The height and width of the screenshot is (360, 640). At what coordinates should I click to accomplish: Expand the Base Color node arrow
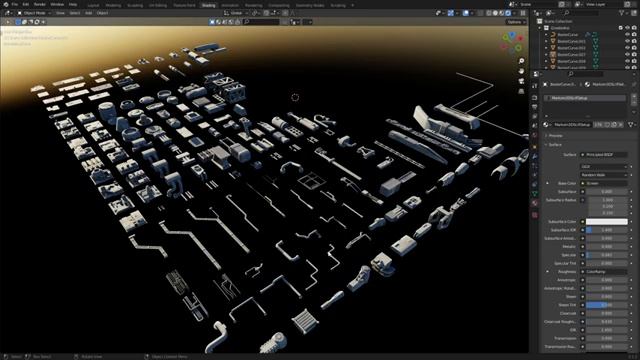pyautogui.click(x=547, y=183)
